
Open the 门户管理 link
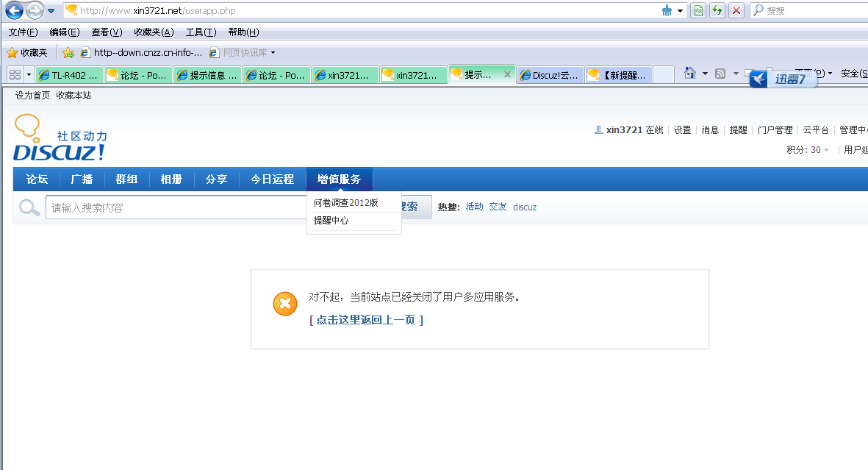[x=775, y=129]
